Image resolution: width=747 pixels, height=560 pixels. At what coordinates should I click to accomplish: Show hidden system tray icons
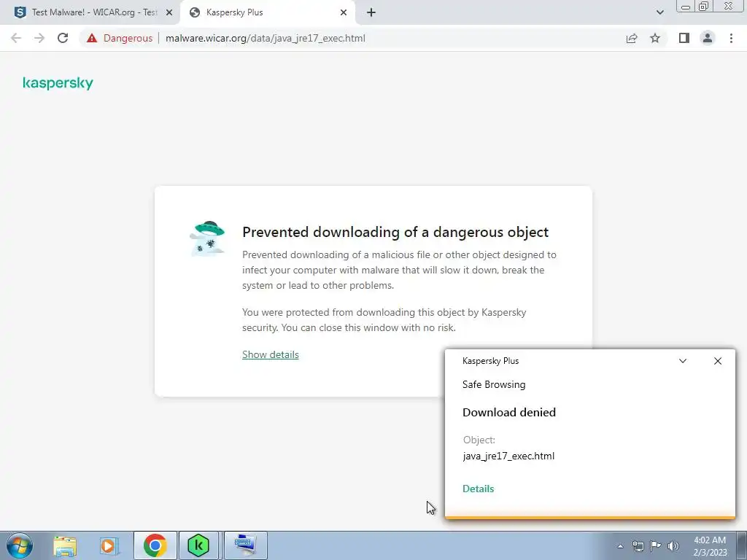pyautogui.click(x=620, y=546)
